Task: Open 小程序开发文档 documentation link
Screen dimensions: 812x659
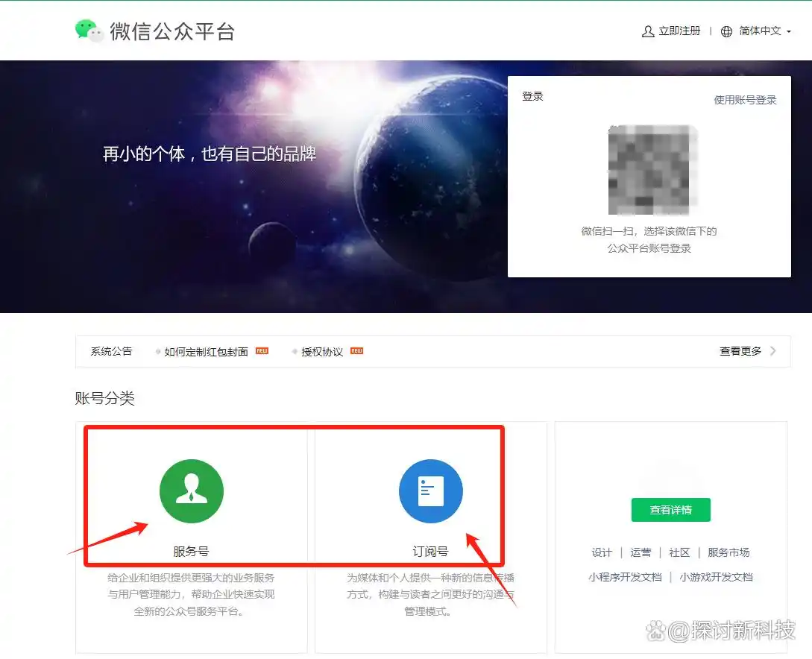Action: tap(624, 577)
